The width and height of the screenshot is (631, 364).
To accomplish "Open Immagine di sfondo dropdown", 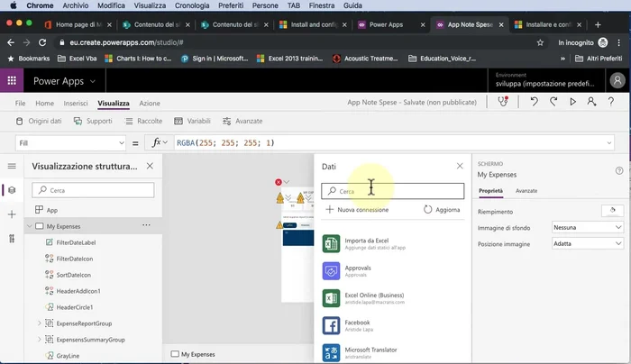I will pos(588,227).
